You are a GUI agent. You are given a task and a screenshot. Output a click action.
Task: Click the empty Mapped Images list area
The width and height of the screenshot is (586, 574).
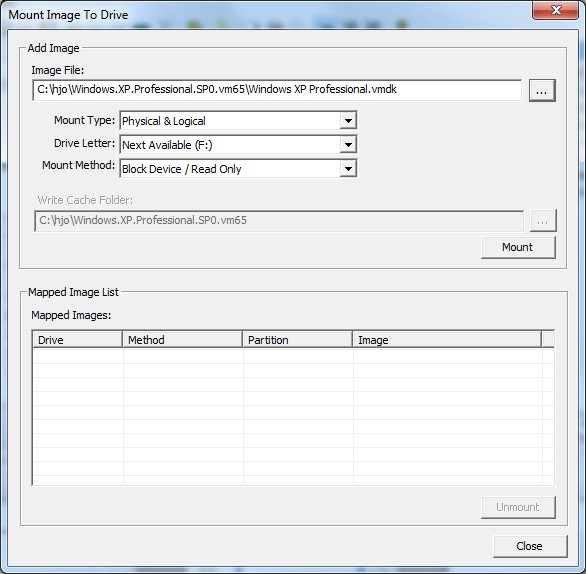[x=293, y=416]
